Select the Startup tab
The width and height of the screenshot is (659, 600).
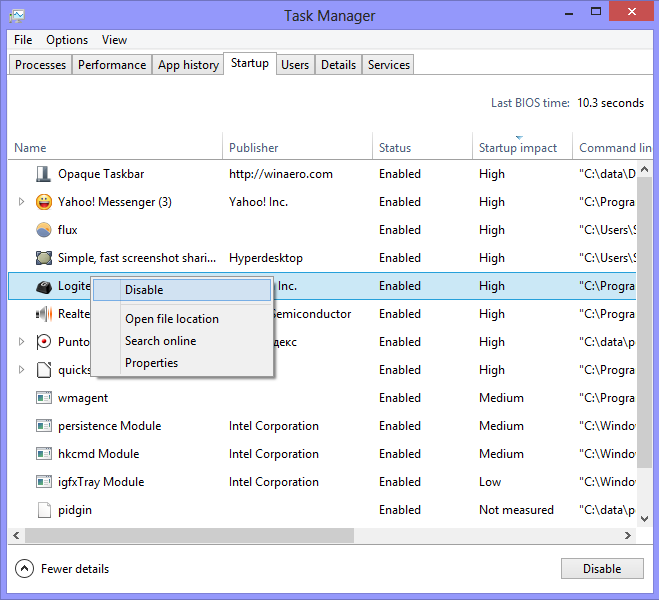250,63
